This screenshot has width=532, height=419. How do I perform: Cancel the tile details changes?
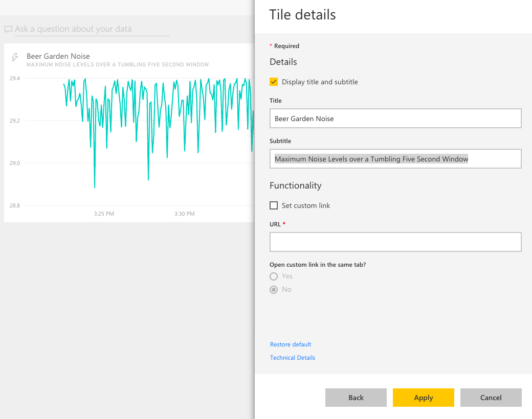[491, 398]
